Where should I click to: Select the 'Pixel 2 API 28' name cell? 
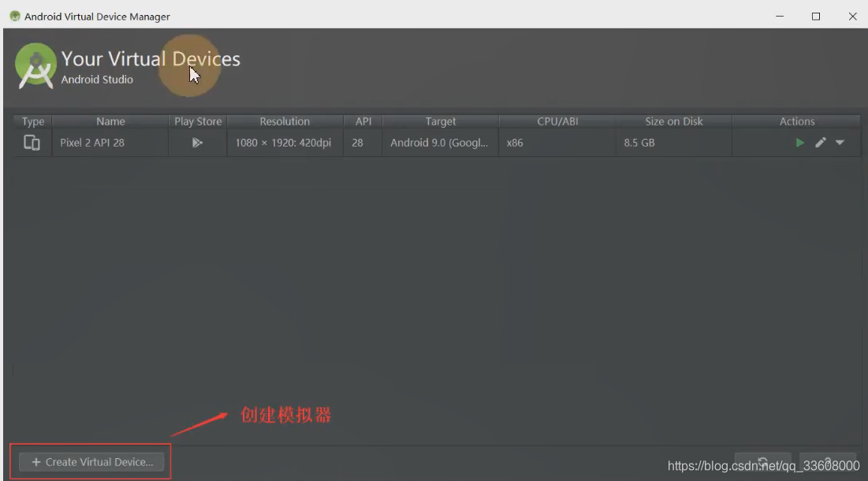pos(110,143)
